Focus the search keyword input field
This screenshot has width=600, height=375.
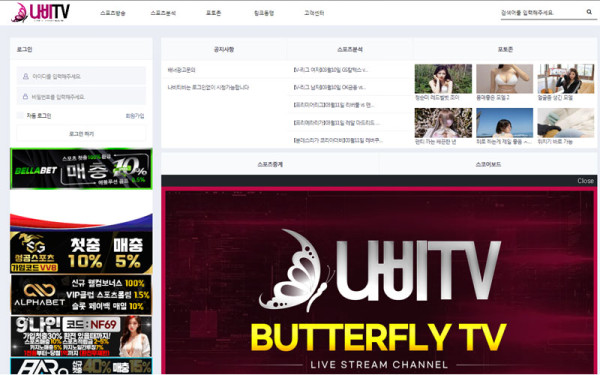542,13
